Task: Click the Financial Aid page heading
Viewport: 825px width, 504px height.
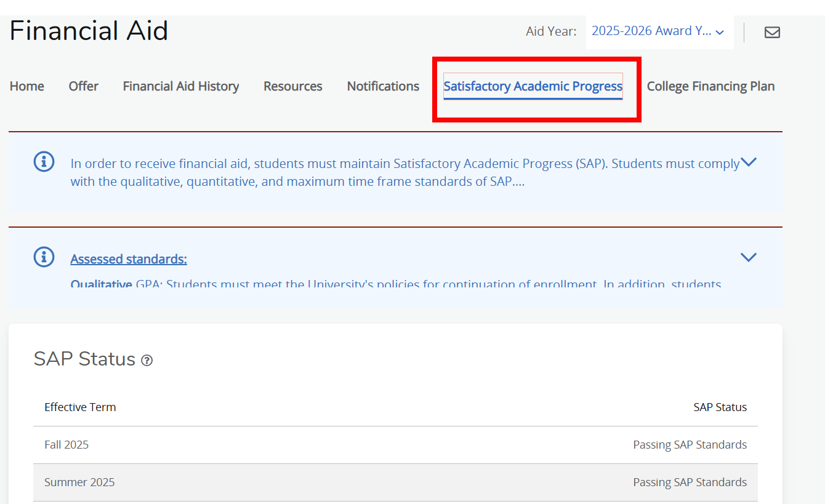Action: [89, 30]
